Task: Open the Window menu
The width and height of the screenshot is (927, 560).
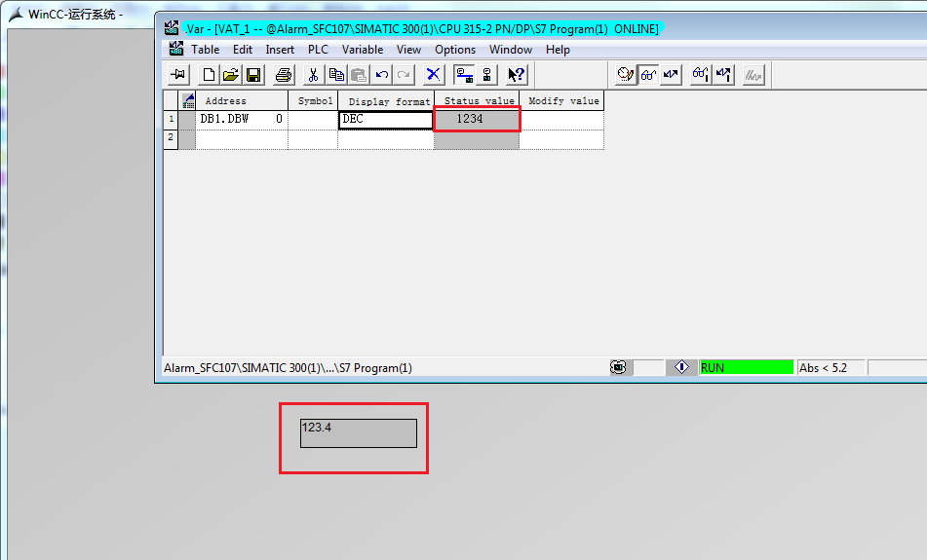Action: pos(510,50)
